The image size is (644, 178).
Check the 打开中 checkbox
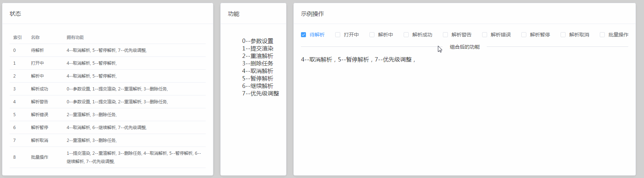338,35
